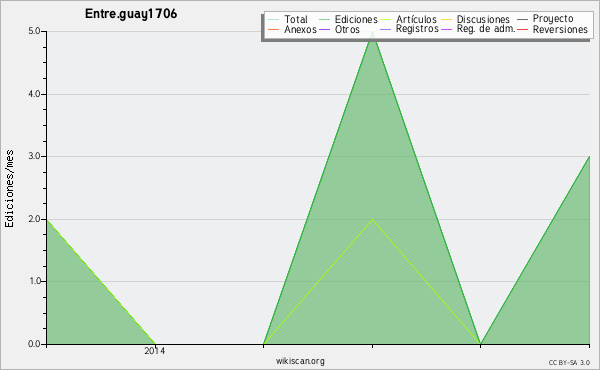Click the 2014 x-axis label
The height and width of the screenshot is (370, 600).
click(155, 351)
